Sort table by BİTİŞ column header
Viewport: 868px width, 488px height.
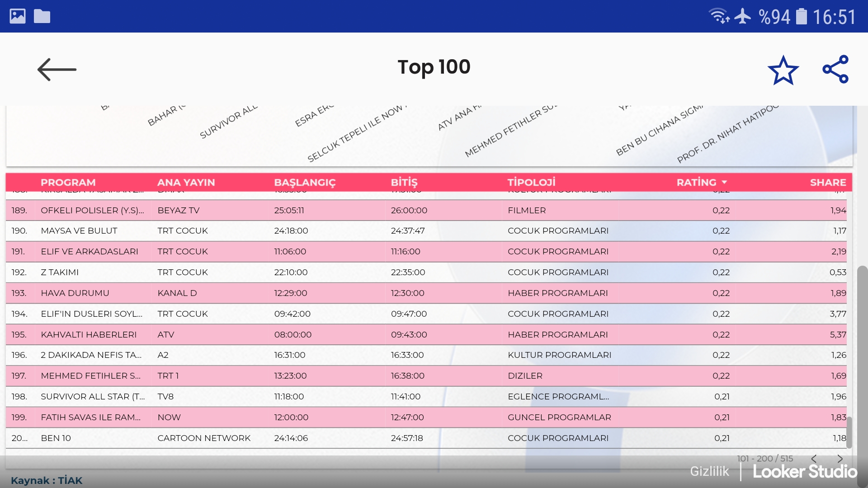pos(404,182)
